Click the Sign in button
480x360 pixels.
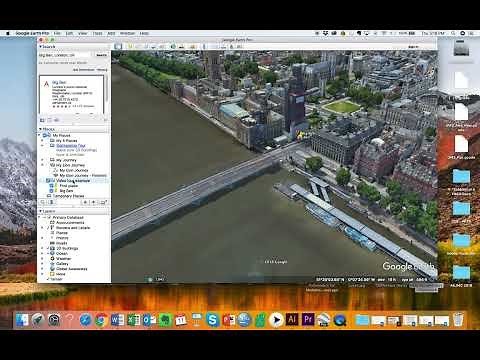pos(413,47)
